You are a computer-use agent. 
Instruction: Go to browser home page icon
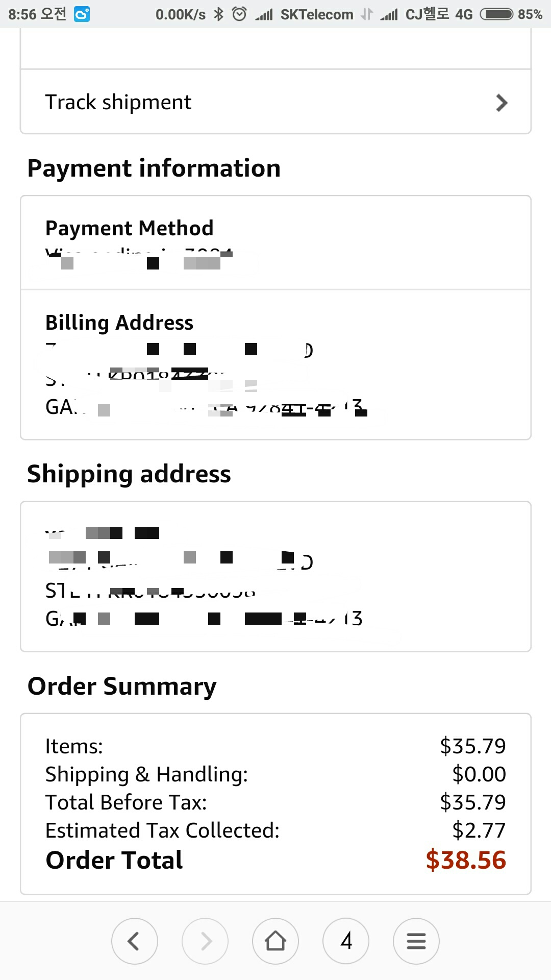(275, 941)
